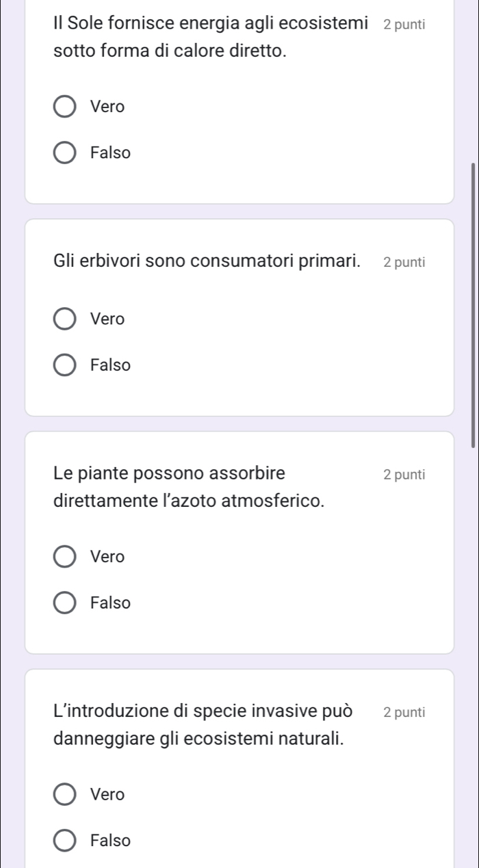This screenshot has height=868, width=479.
Task: Click the vertical scrollbar thumb
Action: pyautogui.click(x=473, y=304)
